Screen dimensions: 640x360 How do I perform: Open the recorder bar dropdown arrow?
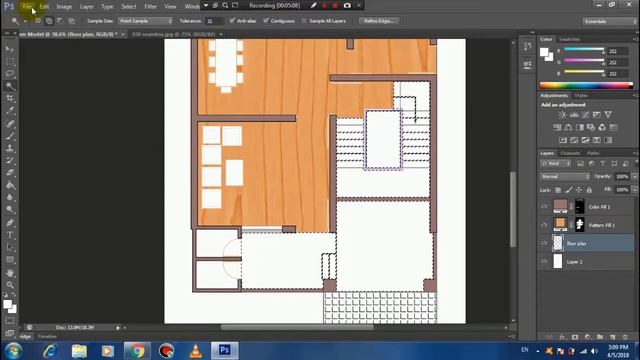pos(206,6)
